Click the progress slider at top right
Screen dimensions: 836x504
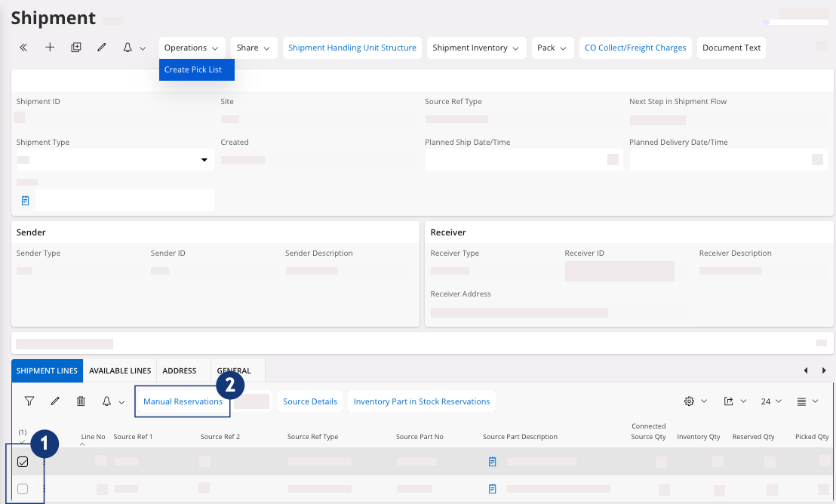click(x=797, y=22)
